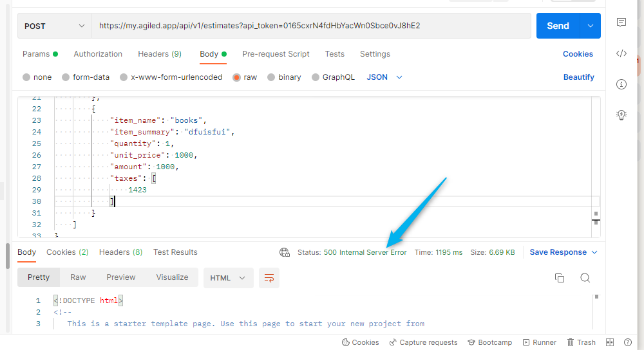Select the form-data body type radio
The image size is (644, 350).
[66, 77]
